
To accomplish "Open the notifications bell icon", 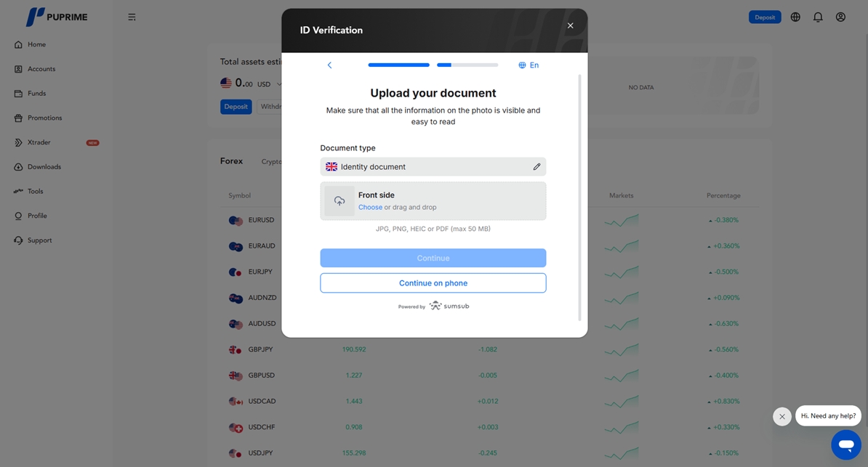I will 818,17.
